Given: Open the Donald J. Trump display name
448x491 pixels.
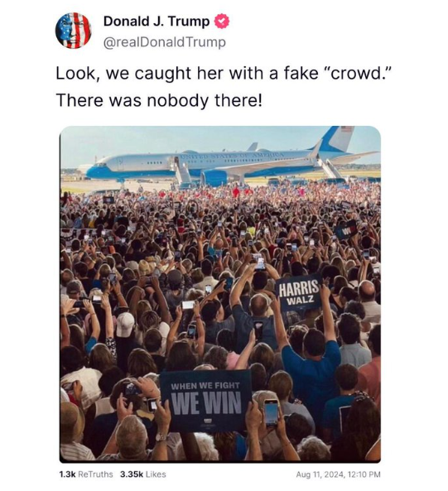Looking at the screenshot, I should click(x=157, y=22).
